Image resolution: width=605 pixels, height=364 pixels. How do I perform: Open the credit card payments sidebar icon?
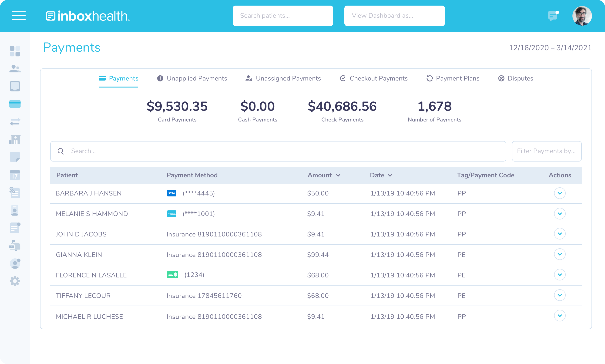pyautogui.click(x=15, y=104)
